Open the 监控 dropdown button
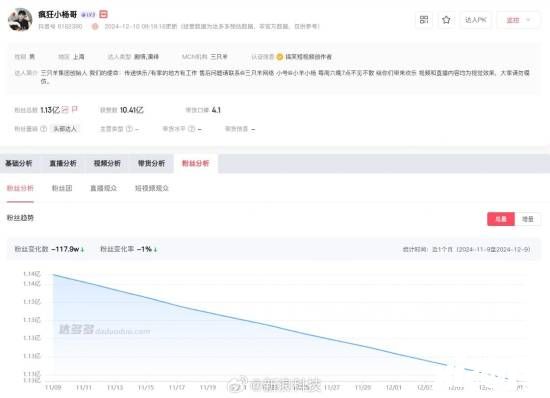The height and width of the screenshot is (398, 550). click(x=517, y=20)
